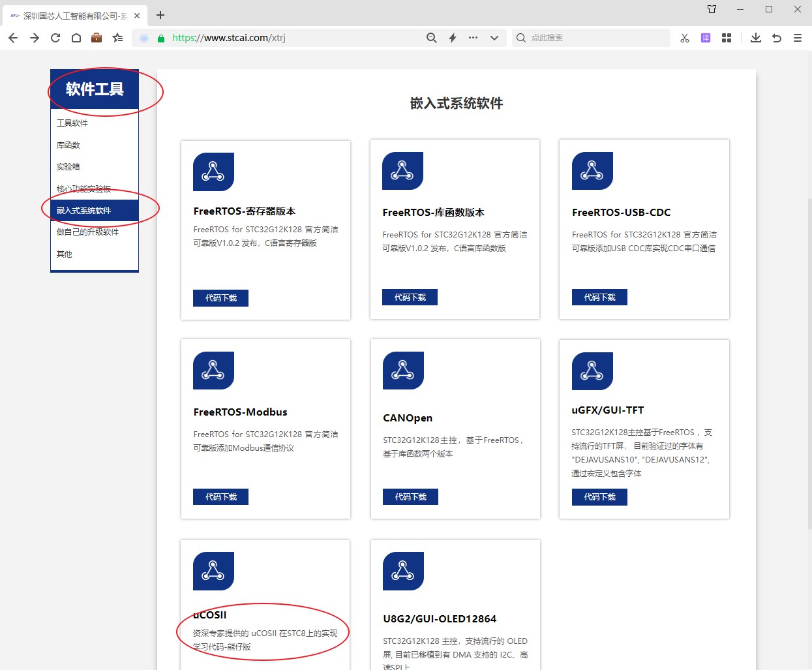Image resolution: width=812 pixels, height=670 pixels.
Task: Open the three-dot more options in address bar
Action: 474,38
